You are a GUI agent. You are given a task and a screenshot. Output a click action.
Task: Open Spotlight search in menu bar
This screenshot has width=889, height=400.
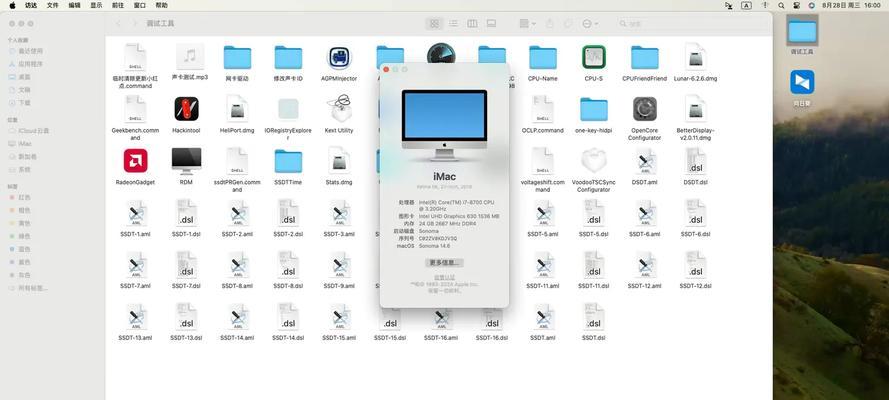coord(781,5)
